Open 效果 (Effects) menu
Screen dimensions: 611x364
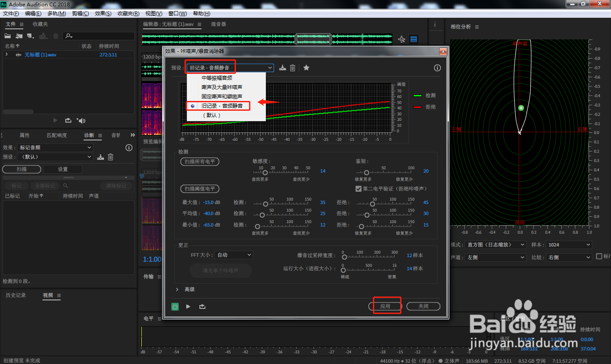[x=103, y=14]
